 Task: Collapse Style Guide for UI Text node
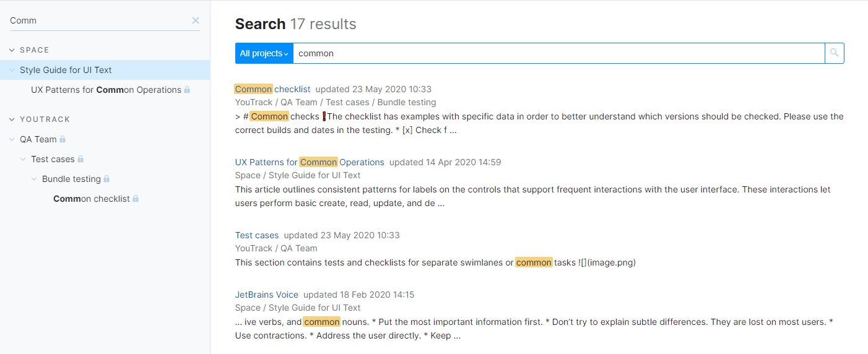12,70
